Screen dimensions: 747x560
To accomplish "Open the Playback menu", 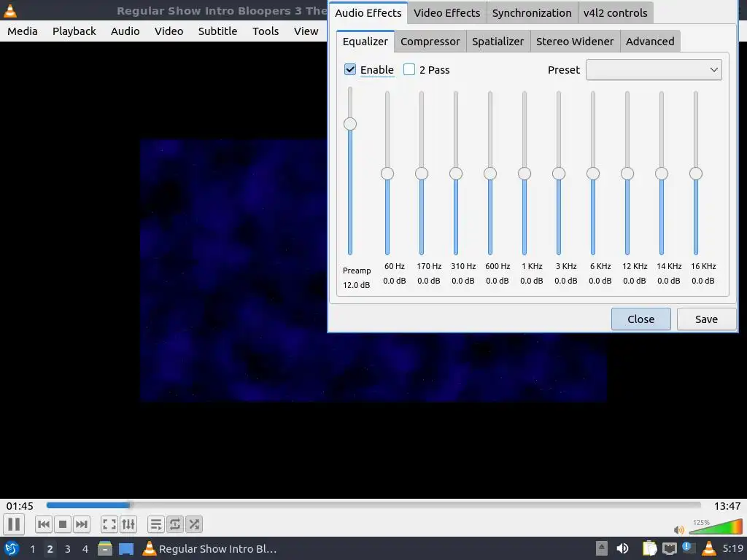I will (x=74, y=31).
